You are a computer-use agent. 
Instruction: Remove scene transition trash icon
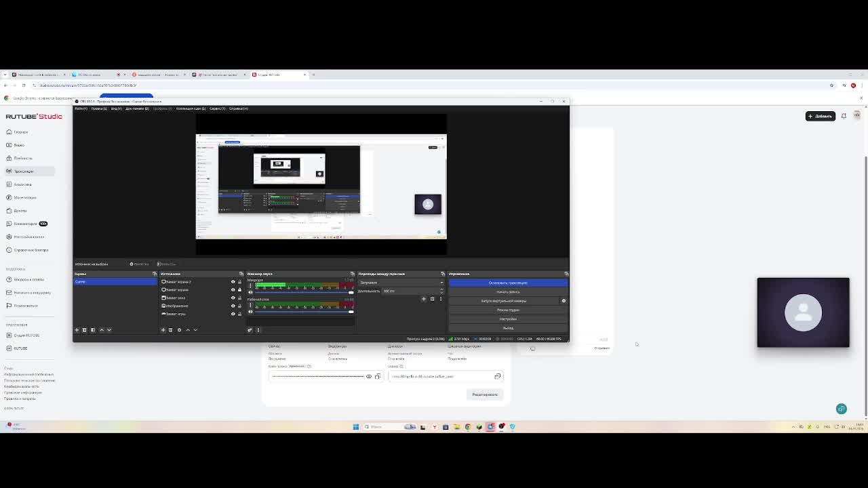coord(432,299)
